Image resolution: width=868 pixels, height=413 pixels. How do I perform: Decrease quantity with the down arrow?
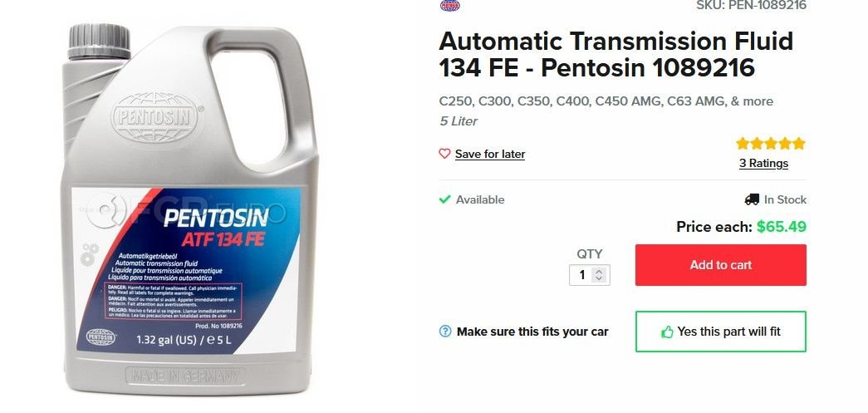(598, 278)
